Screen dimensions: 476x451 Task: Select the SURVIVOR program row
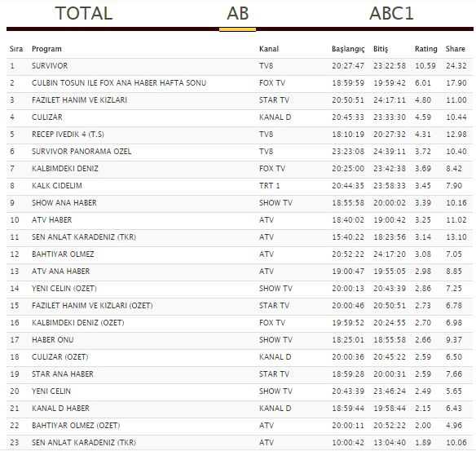click(240, 66)
